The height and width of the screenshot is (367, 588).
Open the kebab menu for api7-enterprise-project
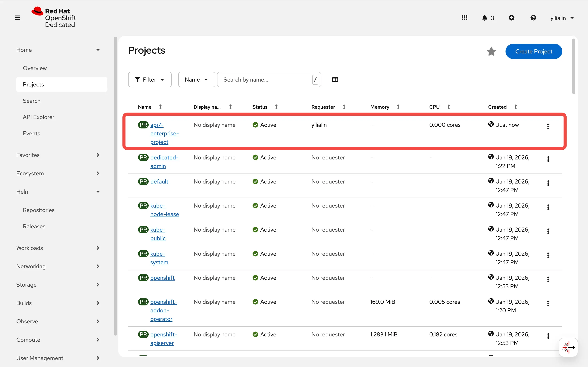coord(548,126)
